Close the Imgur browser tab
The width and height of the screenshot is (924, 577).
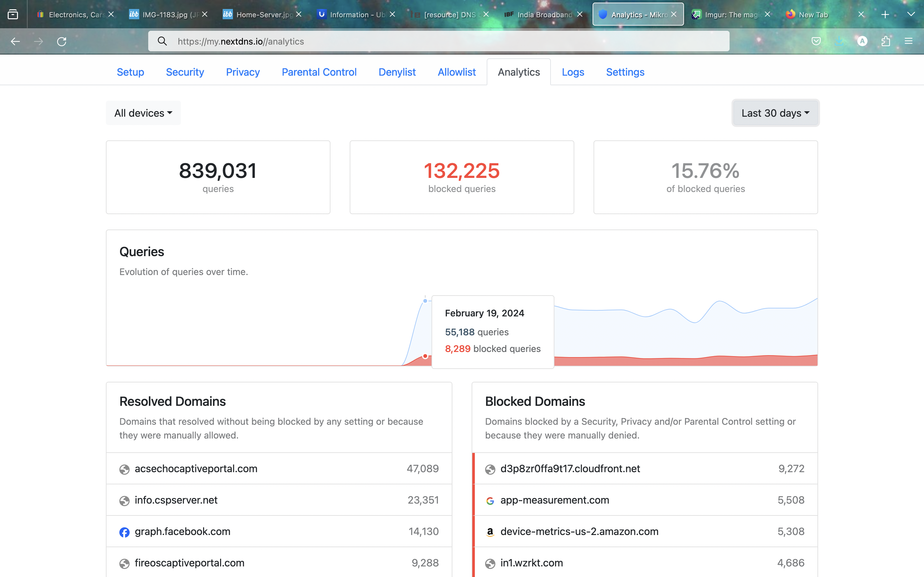[767, 14]
